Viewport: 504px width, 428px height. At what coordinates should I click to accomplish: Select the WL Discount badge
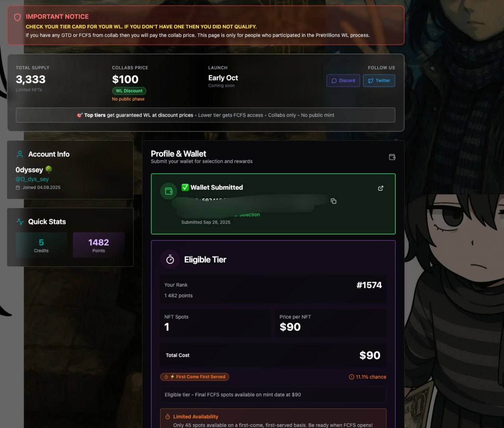[x=129, y=91]
